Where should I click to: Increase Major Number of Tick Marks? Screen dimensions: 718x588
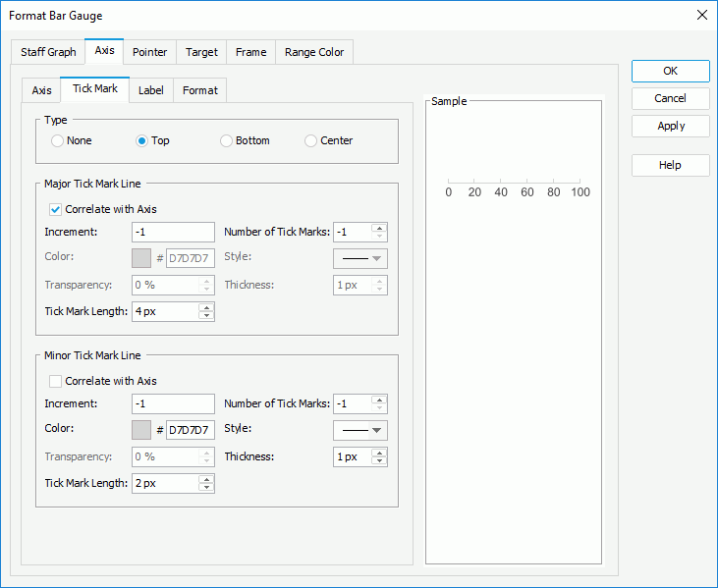point(379,228)
